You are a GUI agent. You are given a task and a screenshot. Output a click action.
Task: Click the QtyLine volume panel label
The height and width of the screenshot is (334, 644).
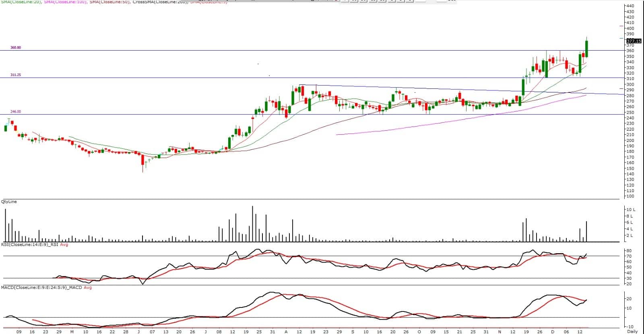[x=9, y=202]
